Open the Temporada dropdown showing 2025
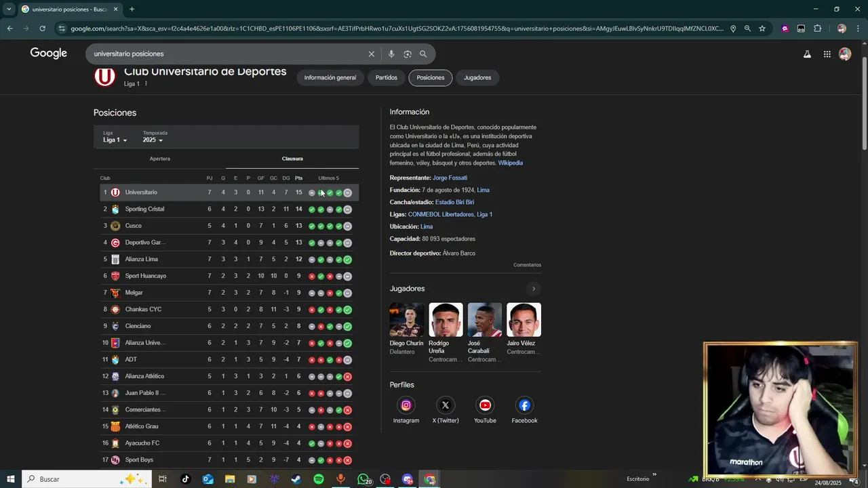The image size is (868, 488). coord(153,140)
